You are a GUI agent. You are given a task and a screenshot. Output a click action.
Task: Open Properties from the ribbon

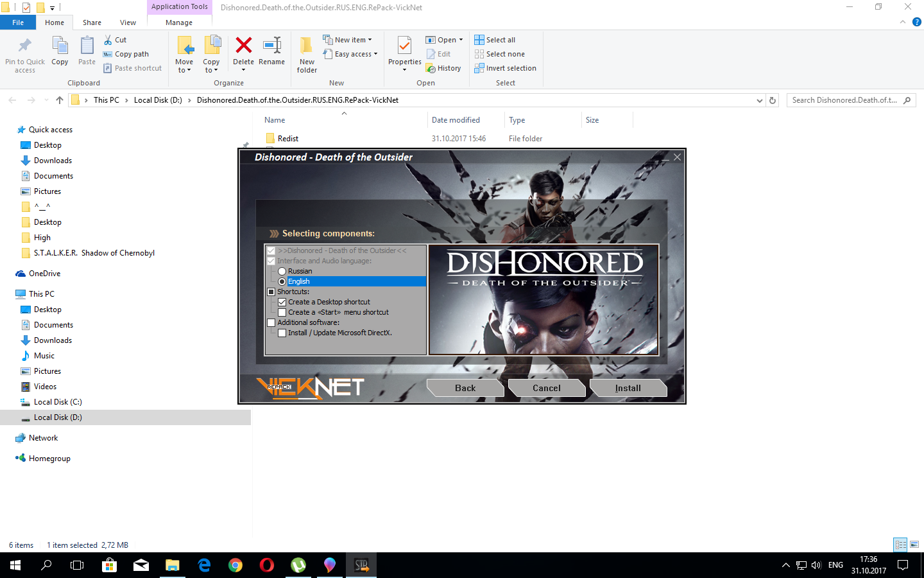[x=404, y=46]
